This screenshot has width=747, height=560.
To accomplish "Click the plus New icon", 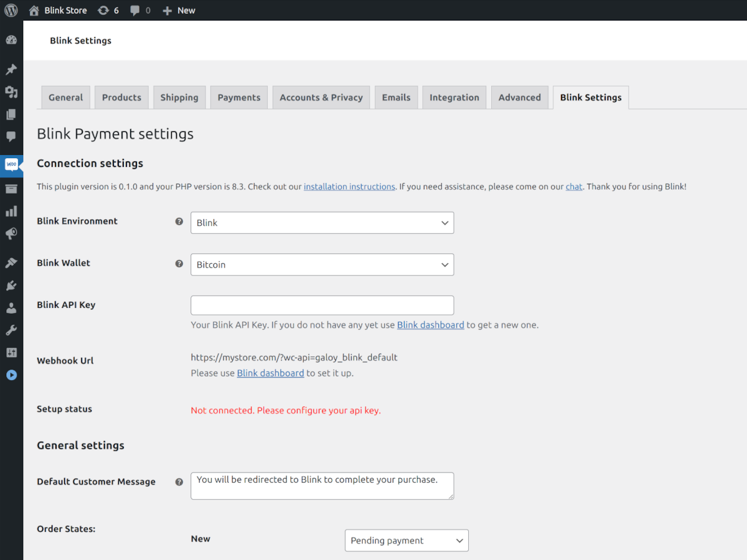I will click(167, 11).
